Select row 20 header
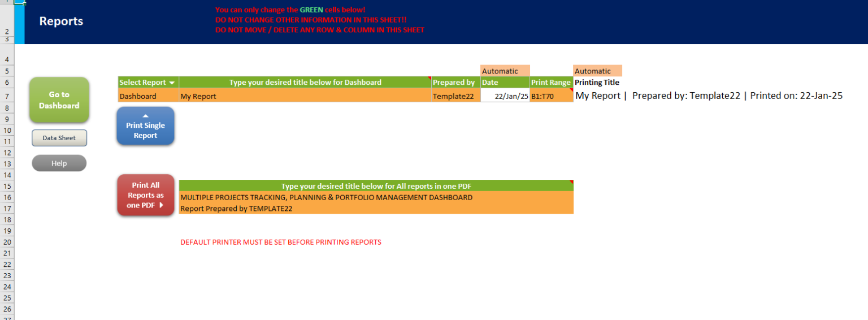The image size is (868, 320). point(6,242)
